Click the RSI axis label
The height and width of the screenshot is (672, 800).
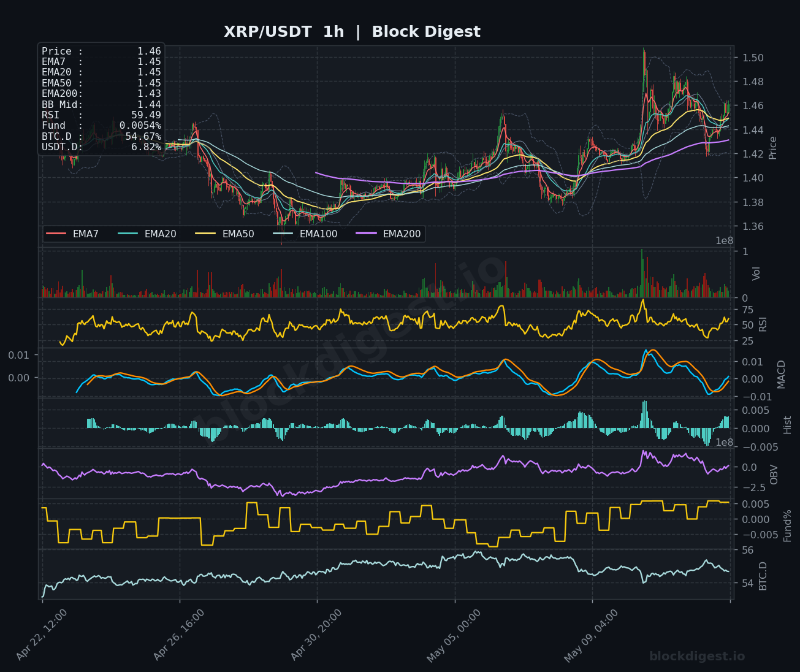(763, 324)
